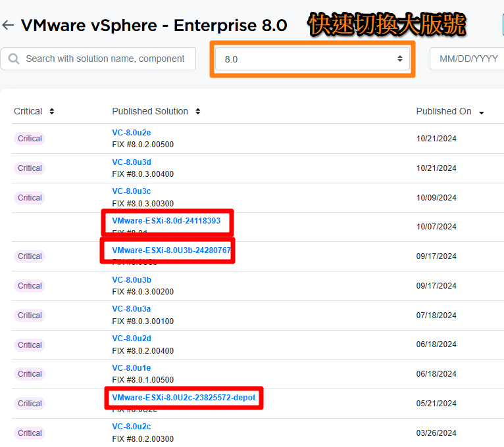Click the FIX #8.0.3.00300 text
This screenshot has height=447, width=504.
tap(143, 204)
